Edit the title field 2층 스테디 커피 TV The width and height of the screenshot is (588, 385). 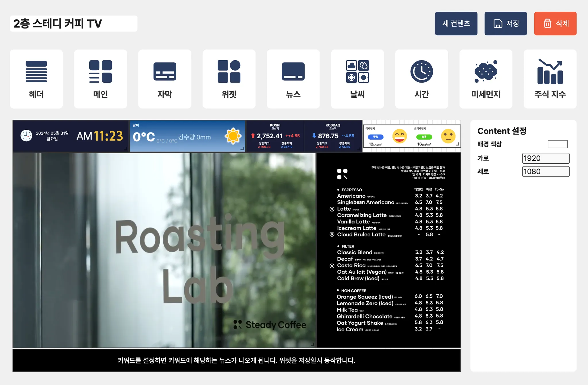73,24
